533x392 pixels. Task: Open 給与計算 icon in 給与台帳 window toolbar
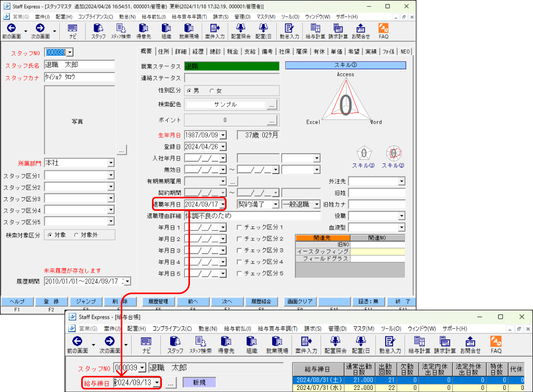click(x=420, y=345)
